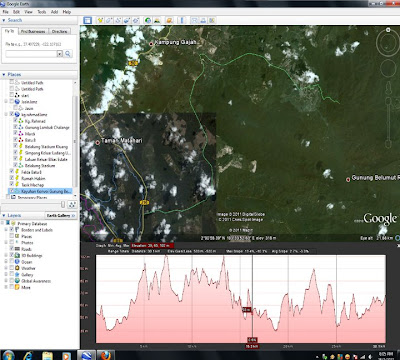Open Google Earth from the taskbar
Screen dimensions: 400x360
point(87,355)
